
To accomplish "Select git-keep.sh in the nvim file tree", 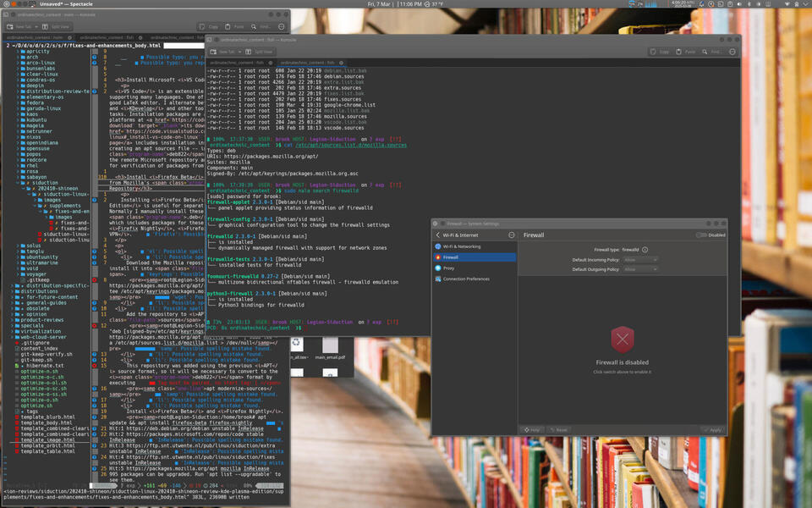I will tap(36, 360).
